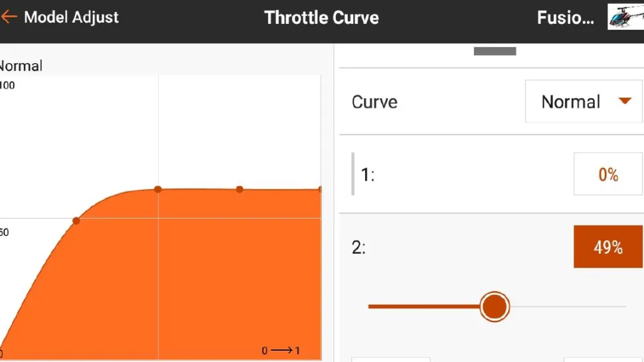Select the curve point at the graph's right edge
This screenshot has height=362, width=644.
(319, 189)
